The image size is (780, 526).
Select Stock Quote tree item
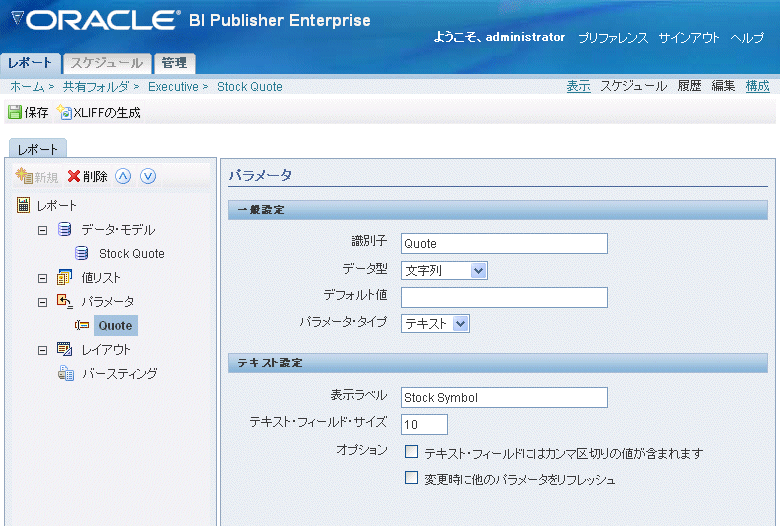click(x=131, y=253)
